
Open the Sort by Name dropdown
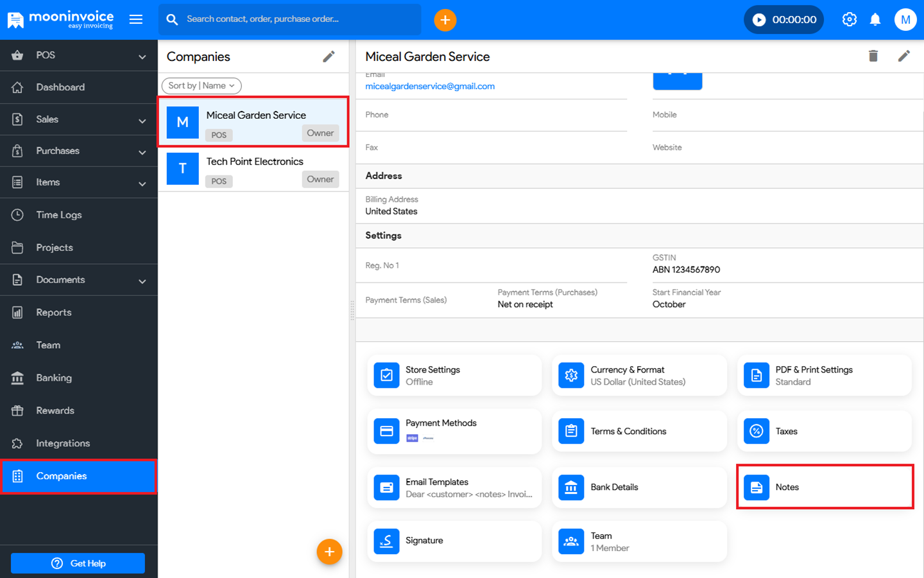click(x=201, y=85)
